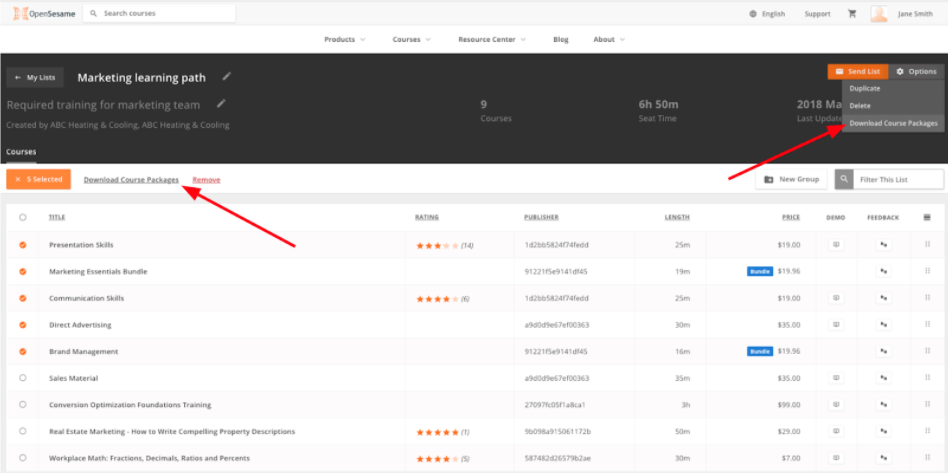This screenshot has width=948, height=473.
Task: Open the Options dropdown button
Action: point(916,72)
